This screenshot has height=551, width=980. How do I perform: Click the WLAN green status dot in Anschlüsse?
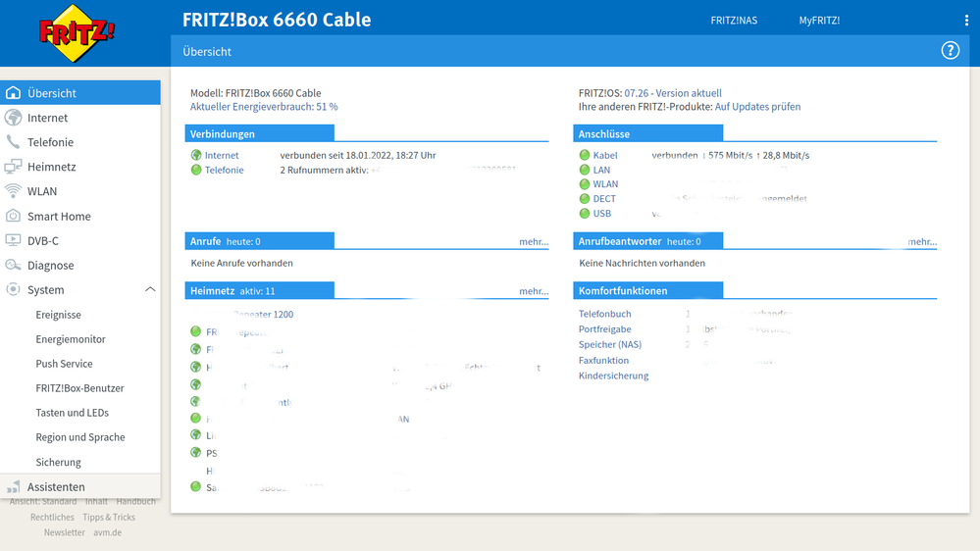(585, 184)
